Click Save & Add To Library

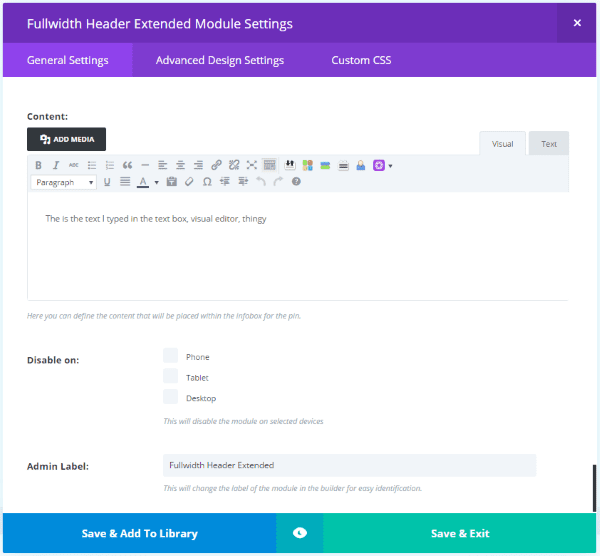139,533
